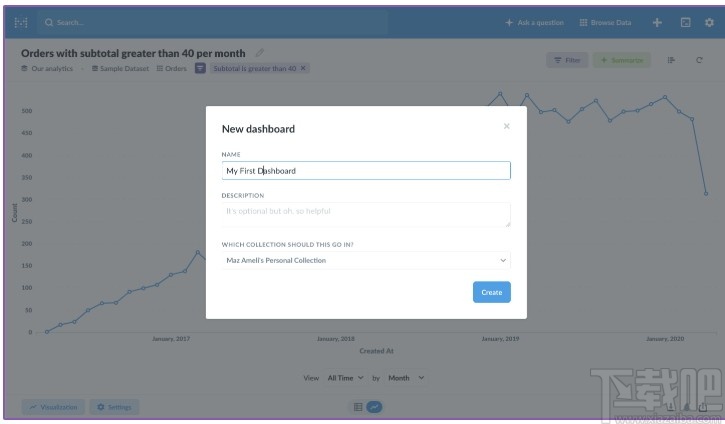Switch to the table view toggle

[x=357, y=407]
